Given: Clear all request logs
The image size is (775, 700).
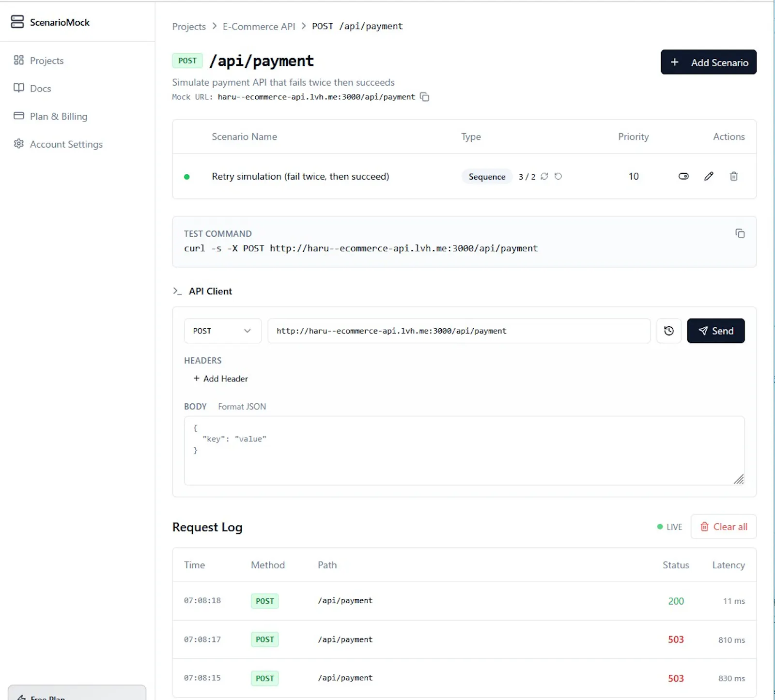Looking at the screenshot, I should [724, 527].
